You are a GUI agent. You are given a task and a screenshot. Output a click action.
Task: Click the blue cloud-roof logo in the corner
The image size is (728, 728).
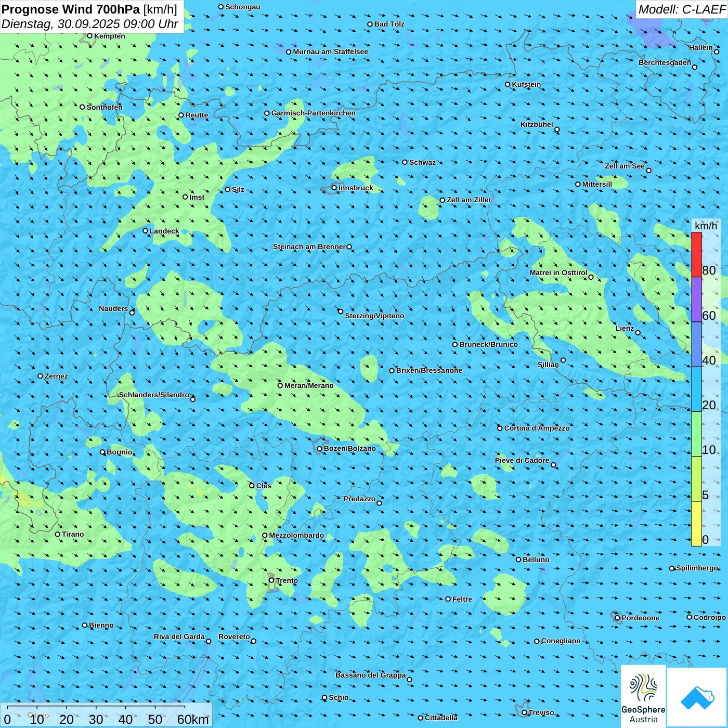coord(697,697)
